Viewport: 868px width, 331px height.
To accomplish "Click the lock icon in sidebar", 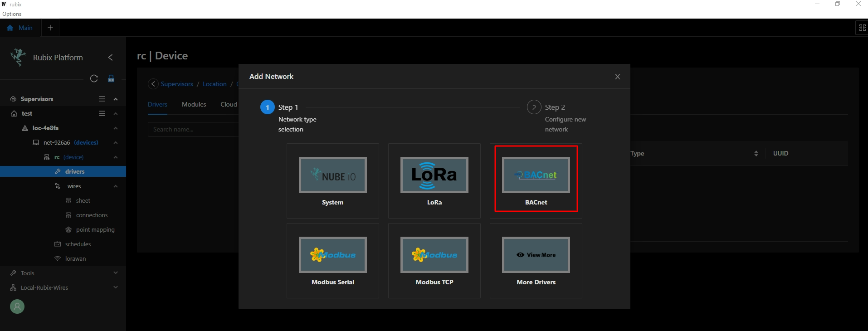I will [111, 78].
